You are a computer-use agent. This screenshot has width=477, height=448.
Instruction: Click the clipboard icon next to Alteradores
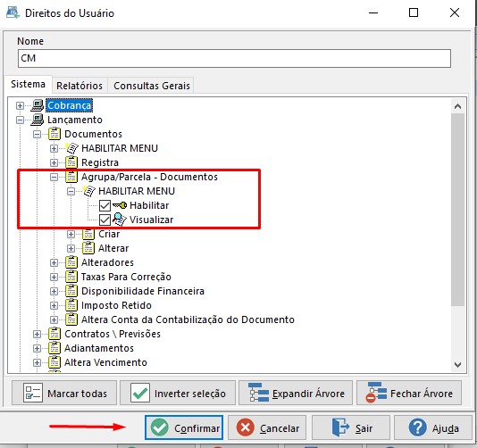pos(71,262)
